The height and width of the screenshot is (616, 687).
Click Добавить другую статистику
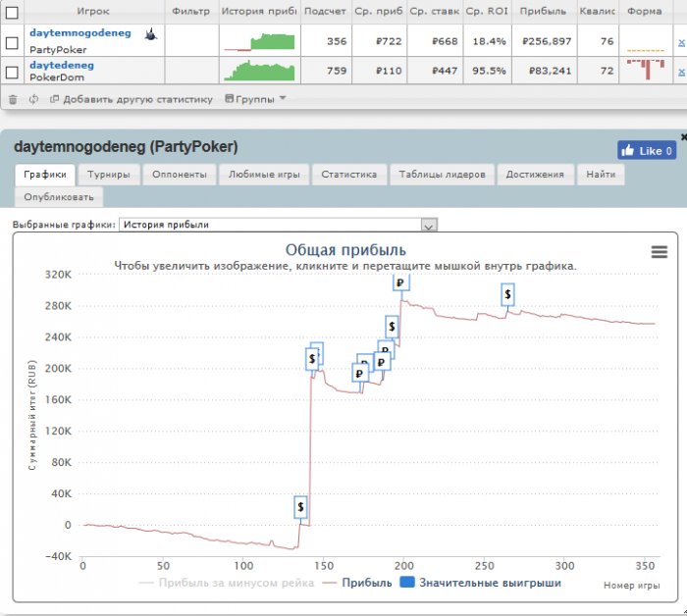(x=132, y=99)
